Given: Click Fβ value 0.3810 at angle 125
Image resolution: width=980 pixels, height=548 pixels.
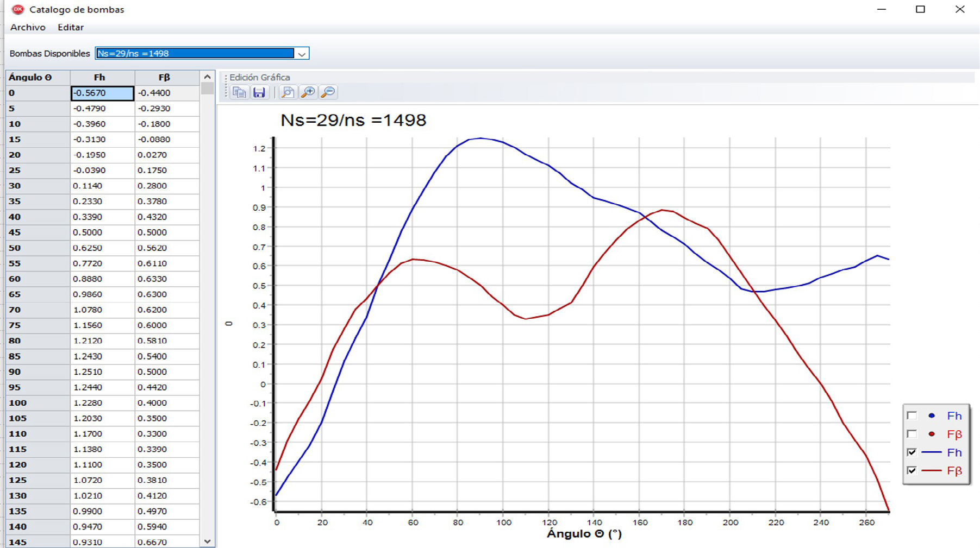Looking at the screenshot, I should (x=167, y=480).
